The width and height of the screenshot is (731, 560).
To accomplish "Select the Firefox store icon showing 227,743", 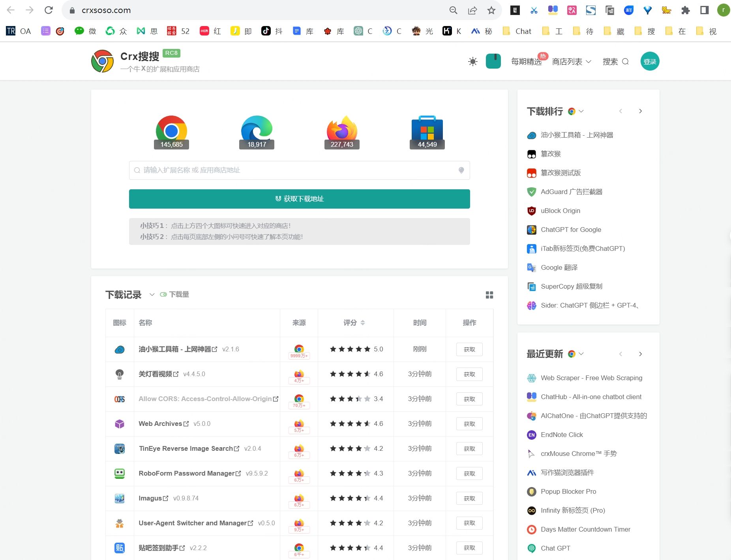I will pyautogui.click(x=342, y=131).
